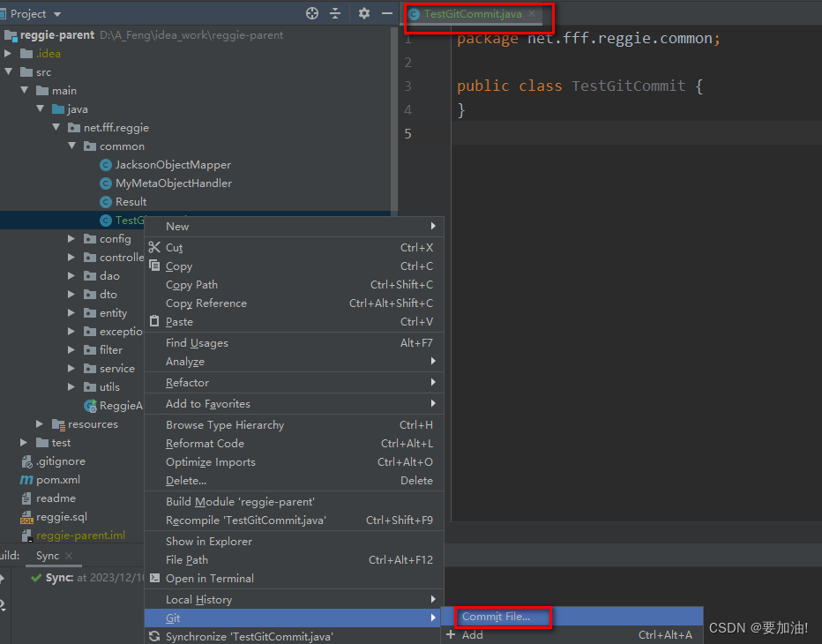Collapse the java folder
This screenshot has height=644, width=822.
point(40,109)
